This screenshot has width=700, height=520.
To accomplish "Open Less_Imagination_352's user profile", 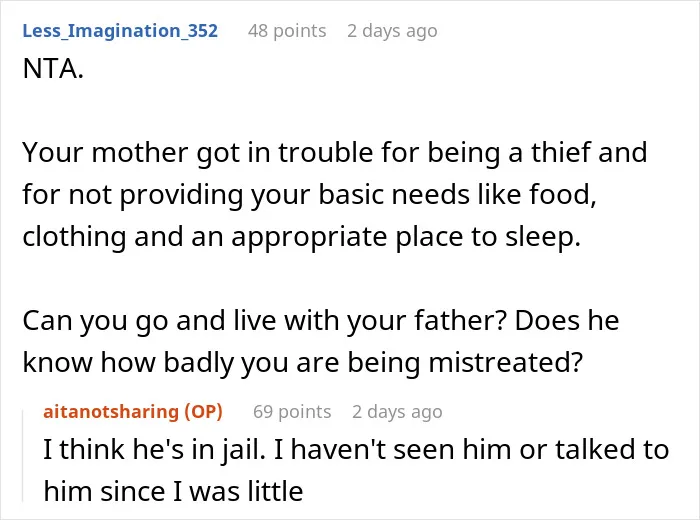I will point(120,31).
